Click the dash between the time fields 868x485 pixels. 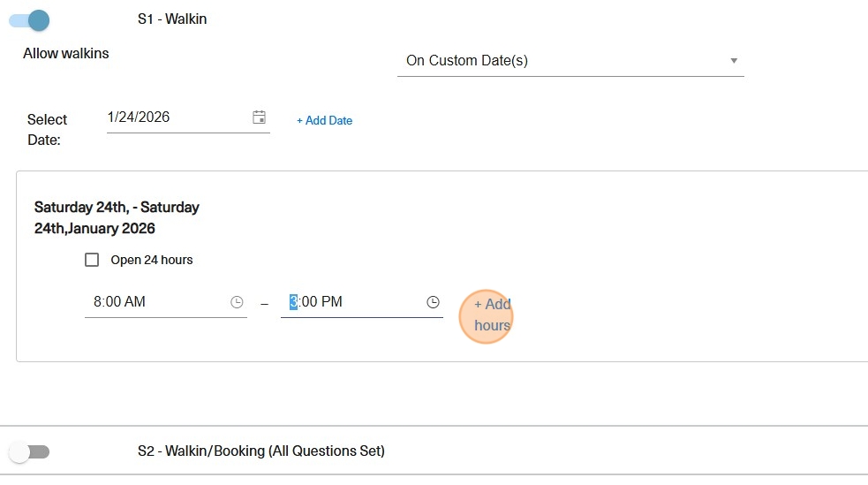coord(264,303)
